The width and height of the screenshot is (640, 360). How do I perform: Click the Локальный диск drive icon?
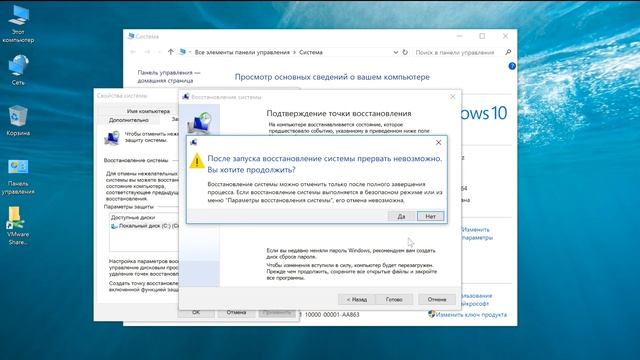[x=114, y=226]
